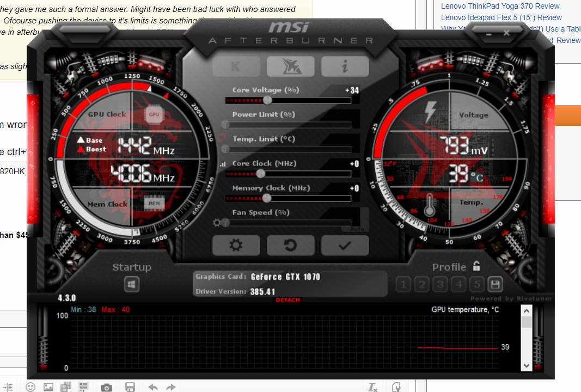
Task: Minimize the Afterburner window
Action: tap(489, 34)
